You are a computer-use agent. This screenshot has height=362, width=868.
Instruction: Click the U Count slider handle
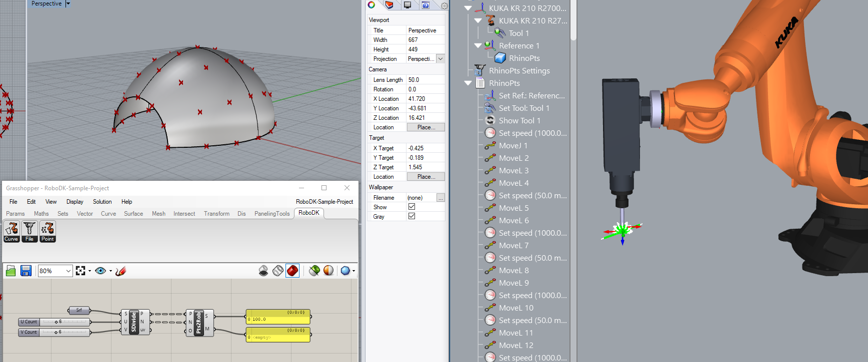(56, 322)
